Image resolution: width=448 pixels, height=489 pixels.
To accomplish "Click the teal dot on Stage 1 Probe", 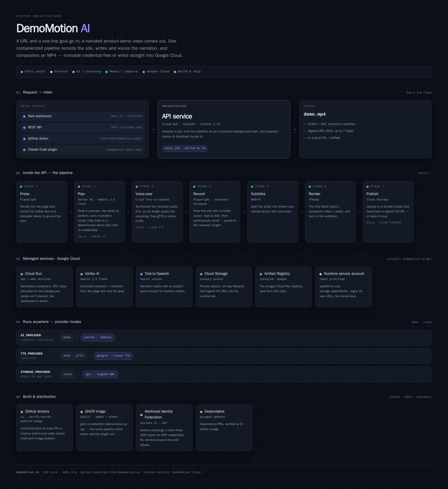I will pos(21,186).
